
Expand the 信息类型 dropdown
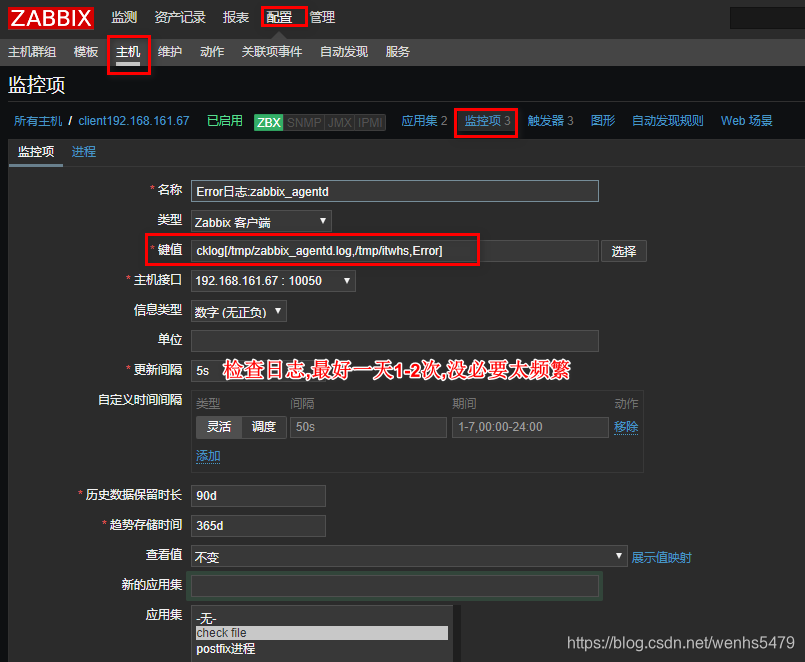point(238,311)
